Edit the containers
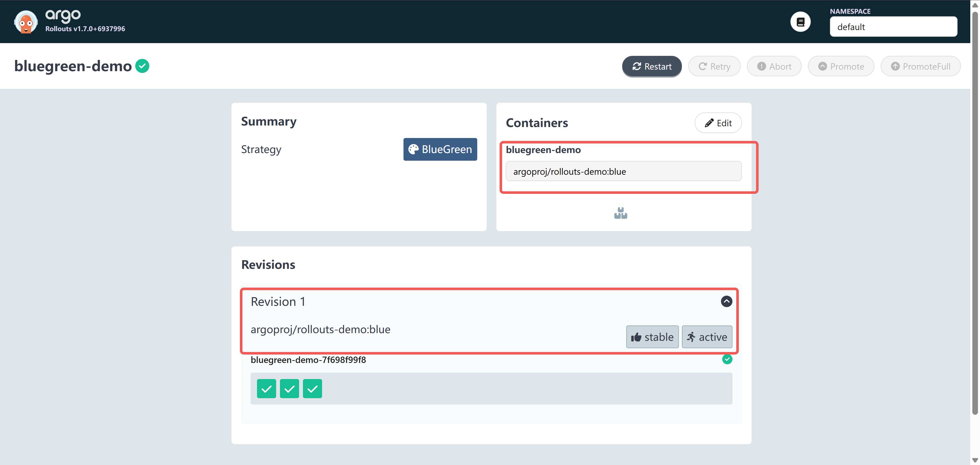 click(x=718, y=123)
